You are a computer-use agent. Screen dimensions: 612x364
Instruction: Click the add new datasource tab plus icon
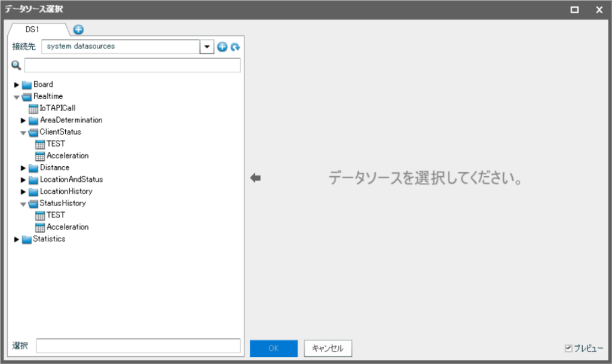[x=78, y=29]
